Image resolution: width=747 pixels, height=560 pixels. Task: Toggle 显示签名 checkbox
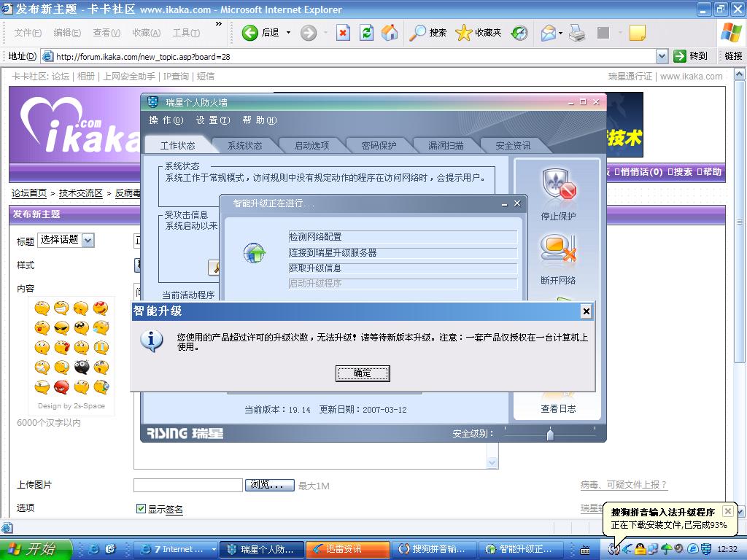[141, 508]
